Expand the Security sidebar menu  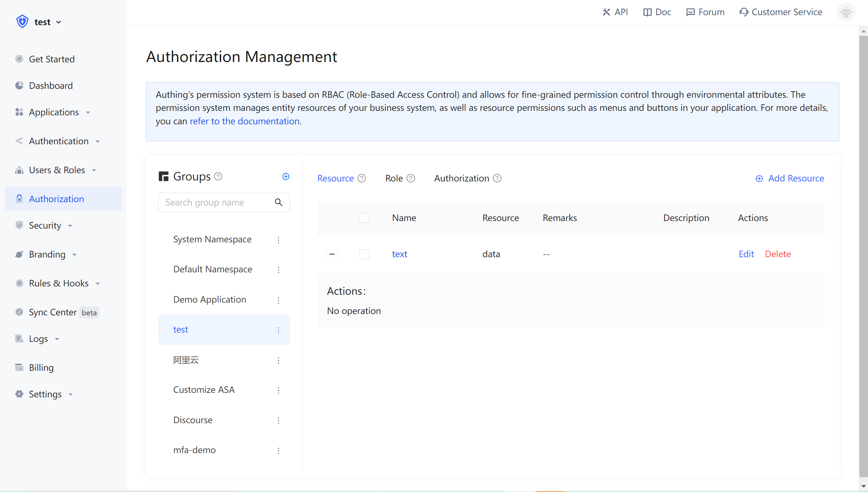(45, 226)
